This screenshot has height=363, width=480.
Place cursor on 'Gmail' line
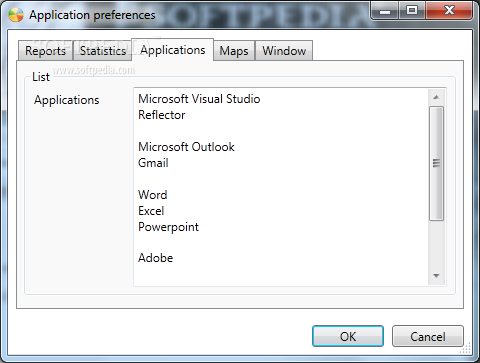pos(153,163)
